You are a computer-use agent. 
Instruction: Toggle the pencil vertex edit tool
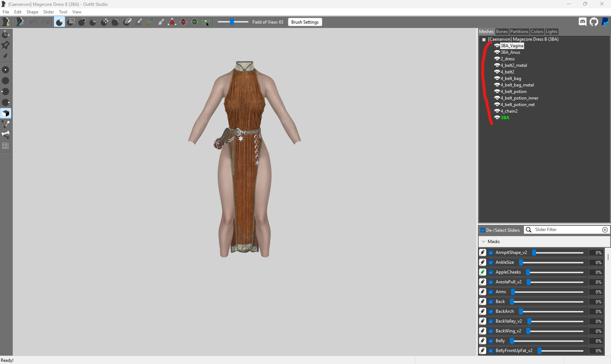6,56
